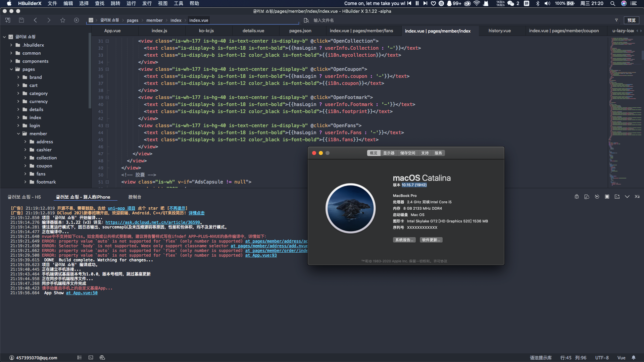Go forward with the right arrow icon

[x=49, y=20]
